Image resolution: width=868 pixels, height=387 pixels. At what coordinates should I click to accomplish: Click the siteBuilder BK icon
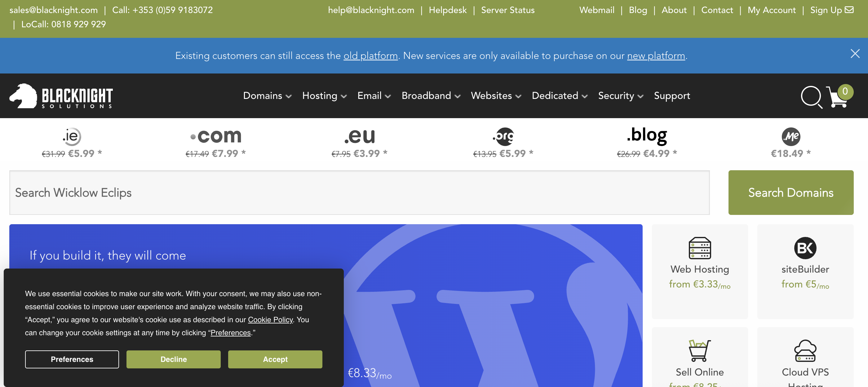805,248
